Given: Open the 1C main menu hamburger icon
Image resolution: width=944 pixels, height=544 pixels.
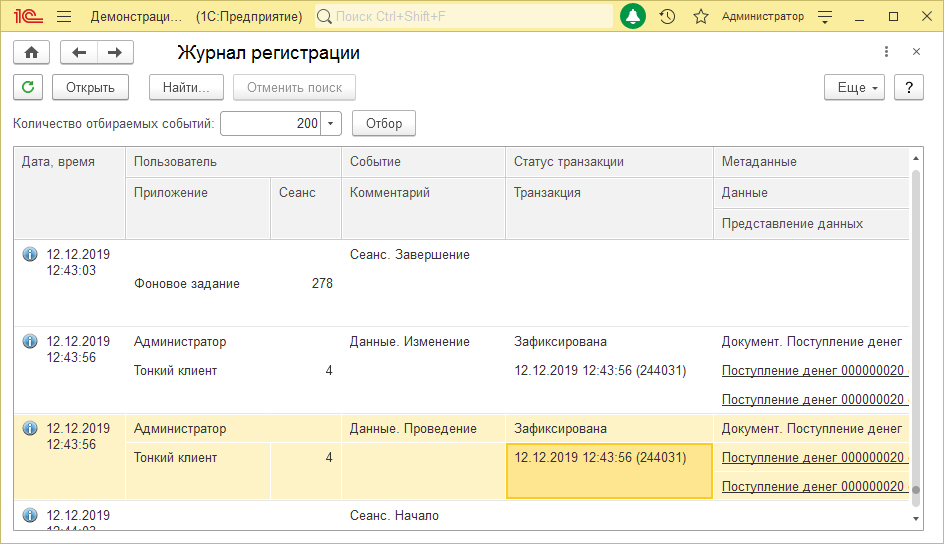Looking at the screenshot, I should [64, 16].
